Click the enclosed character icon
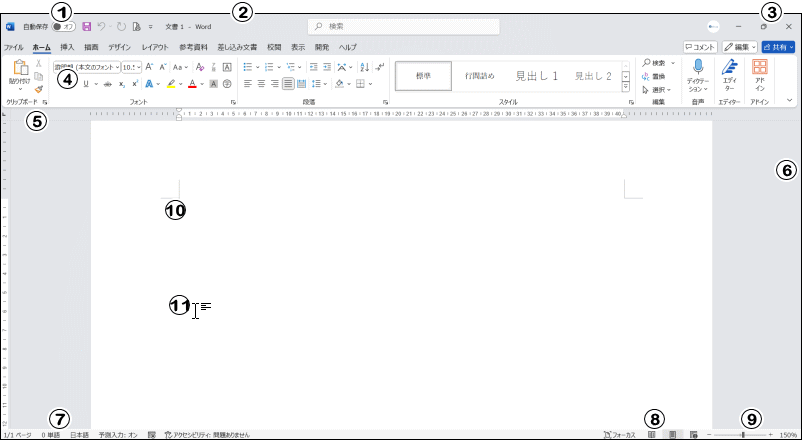Viewport: 802px width, 440px height. (x=228, y=84)
